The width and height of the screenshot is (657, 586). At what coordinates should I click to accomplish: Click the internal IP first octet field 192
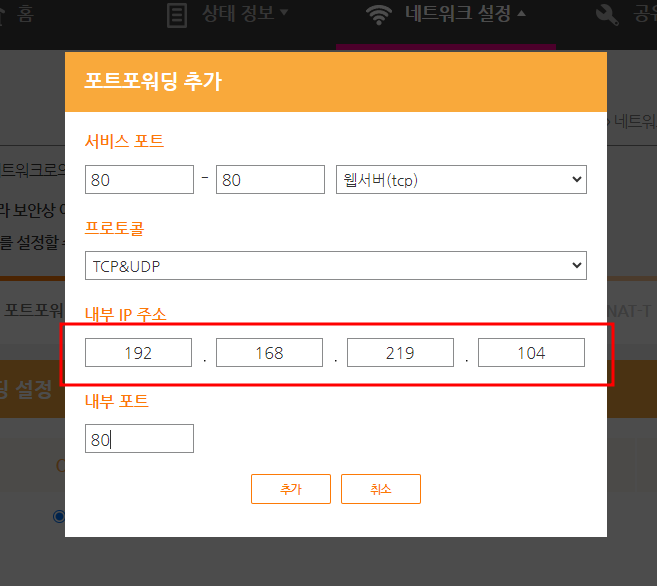tap(138, 353)
